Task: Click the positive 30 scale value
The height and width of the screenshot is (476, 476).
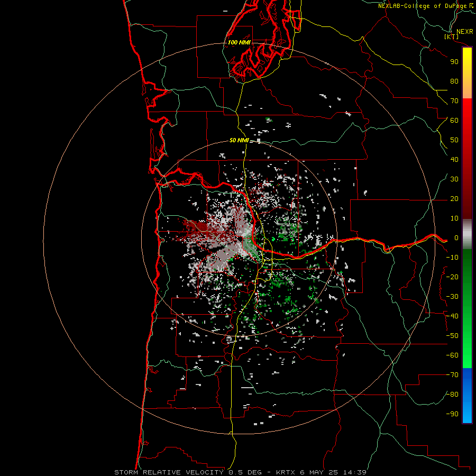Action: [x=454, y=179]
